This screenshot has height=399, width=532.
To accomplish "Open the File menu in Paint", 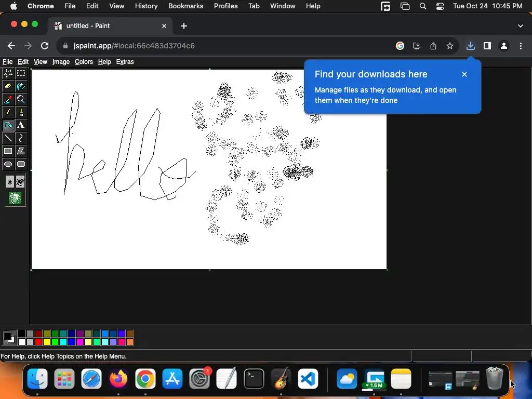I will click(x=7, y=62).
